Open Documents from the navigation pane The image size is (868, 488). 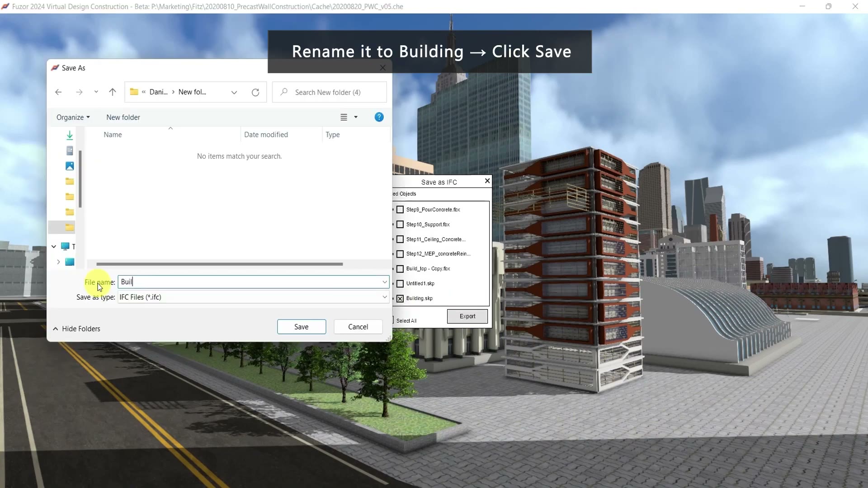pyautogui.click(x=70, y=150)
